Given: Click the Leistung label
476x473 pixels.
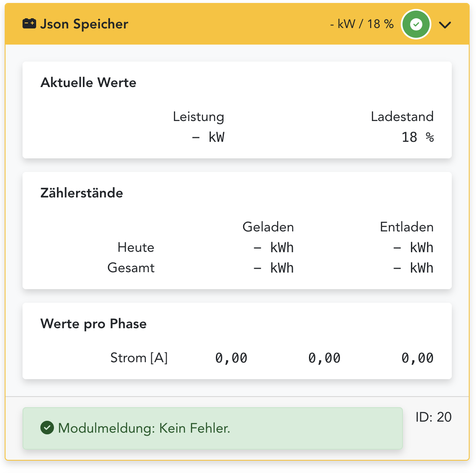Looking at the screenshot, I should point(198,117).
